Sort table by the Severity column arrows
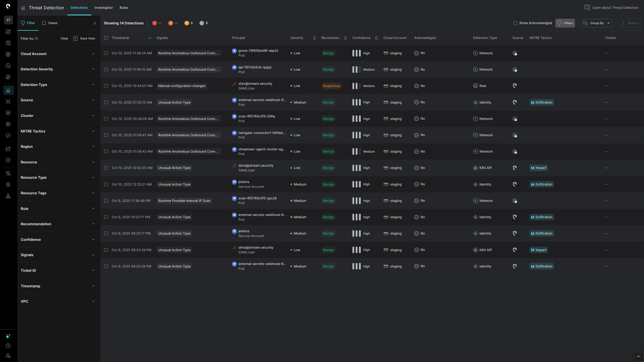The image size is (644, 362). [x=314, y=38]
